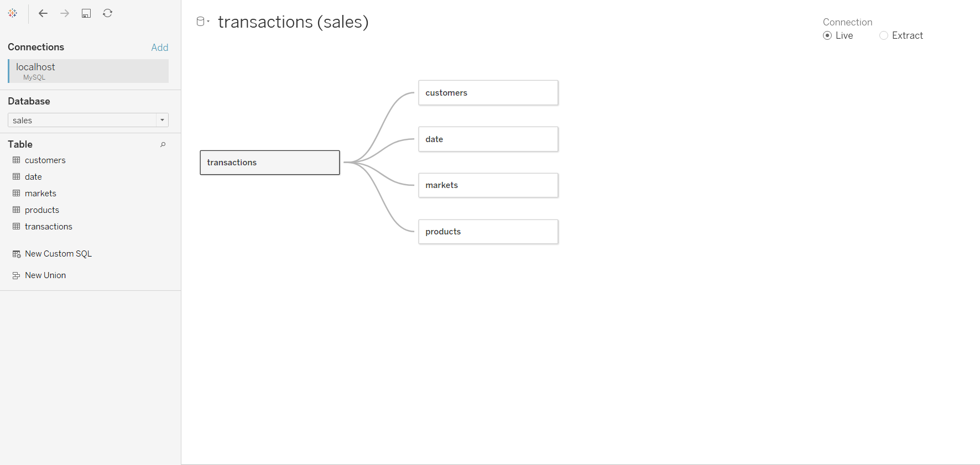Select the date table box on canvas
The width and height of the screenshot is (980, 465).
tap(488, 139)
